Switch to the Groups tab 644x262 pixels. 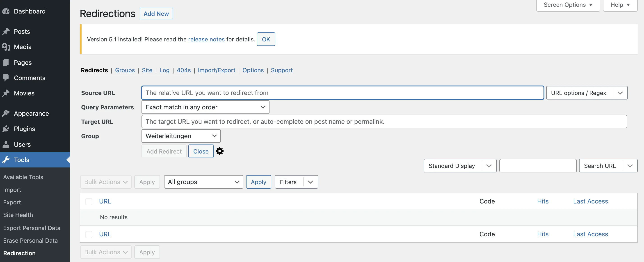125,70
